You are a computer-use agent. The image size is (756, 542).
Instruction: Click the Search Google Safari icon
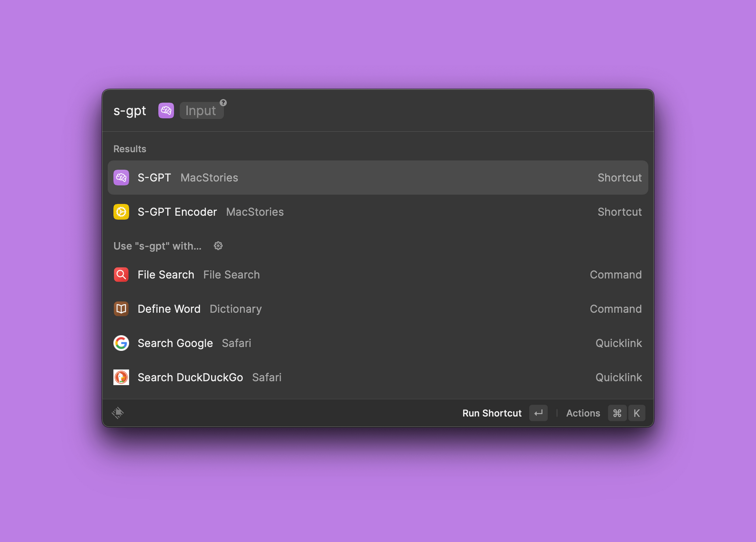click(x=121, y=343)
